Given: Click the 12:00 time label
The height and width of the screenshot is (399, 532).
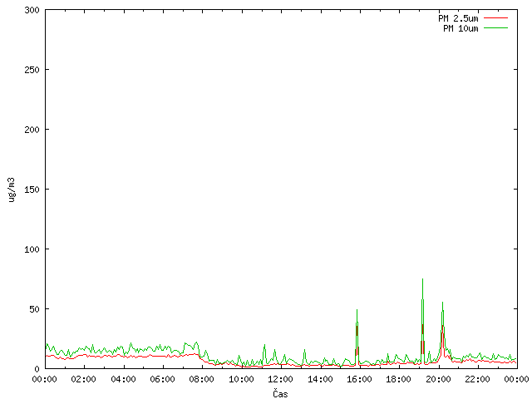Looking at the screenshot, I should tap(281, 379).
